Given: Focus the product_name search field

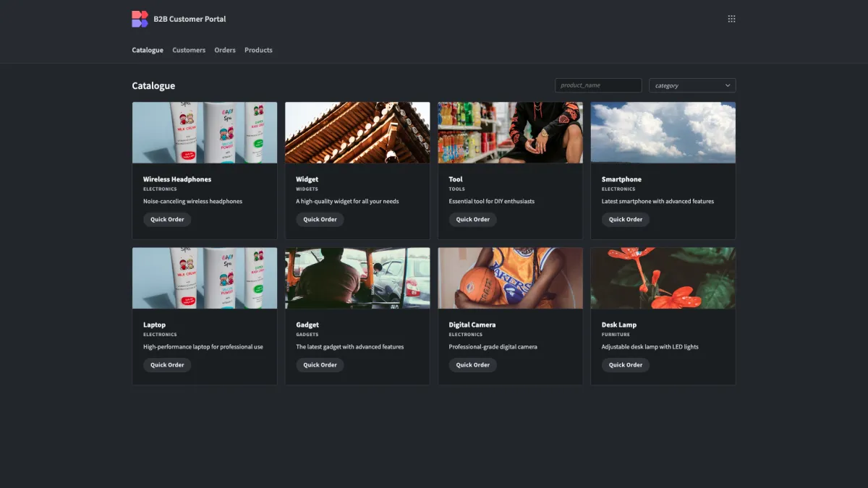Looking at the screenshot, I should (x=598, y=85).
